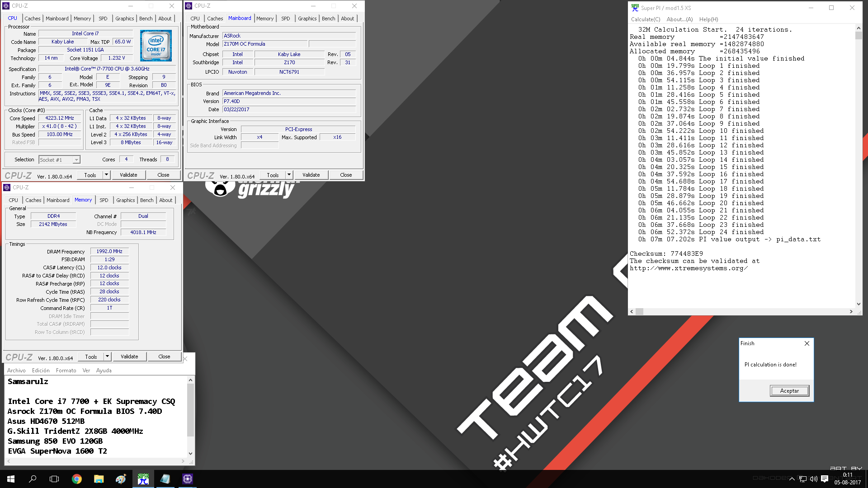The width and height of the screenshot is (868, 488).
Task: Click the Checksum: 774483E9 line
Action: point(666,254)
